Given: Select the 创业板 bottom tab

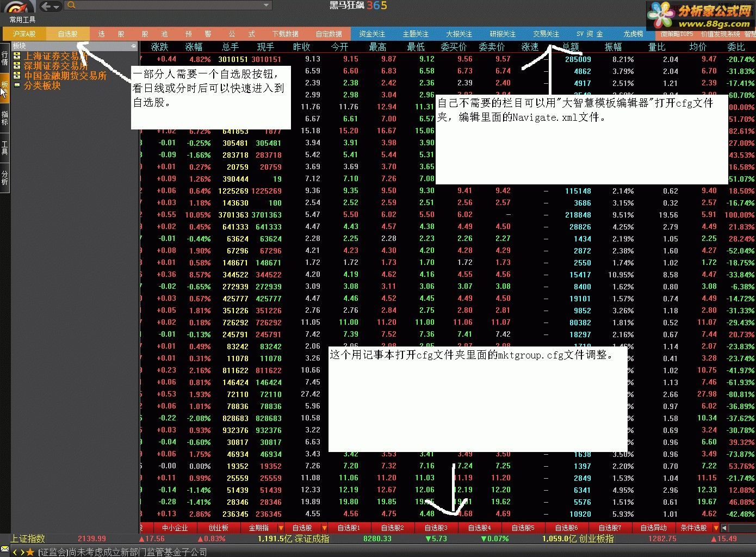Looking at the screenshot, I should (219, 528).
